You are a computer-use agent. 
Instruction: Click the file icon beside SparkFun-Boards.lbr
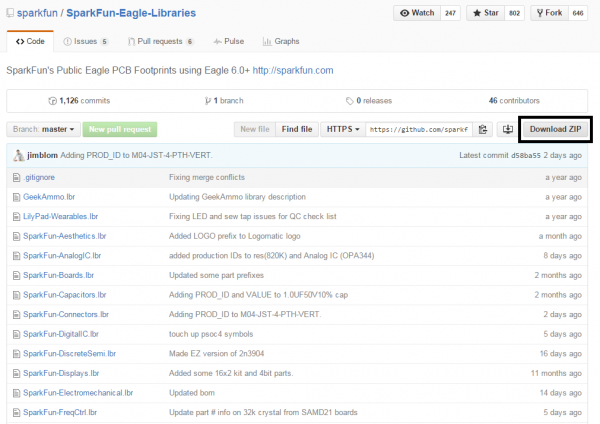click(x=16, y=276)
